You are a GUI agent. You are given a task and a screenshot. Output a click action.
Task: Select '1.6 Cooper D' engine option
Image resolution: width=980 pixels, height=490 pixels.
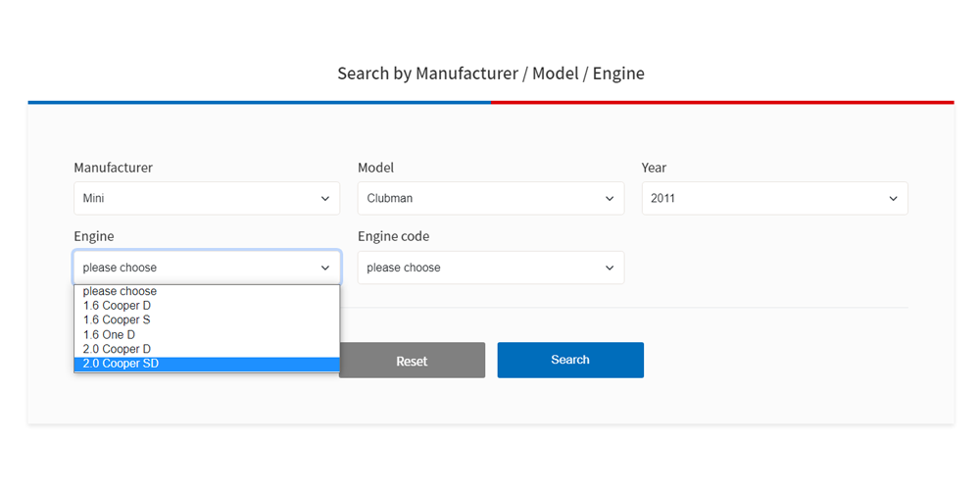point(207,306)
